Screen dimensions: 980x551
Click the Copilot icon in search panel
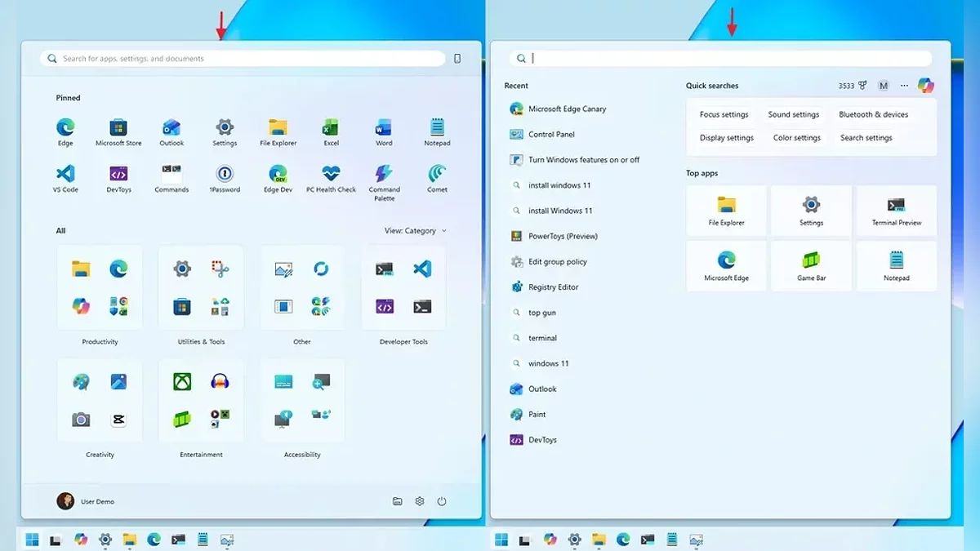pyautogui.click(x=925, y=86)
